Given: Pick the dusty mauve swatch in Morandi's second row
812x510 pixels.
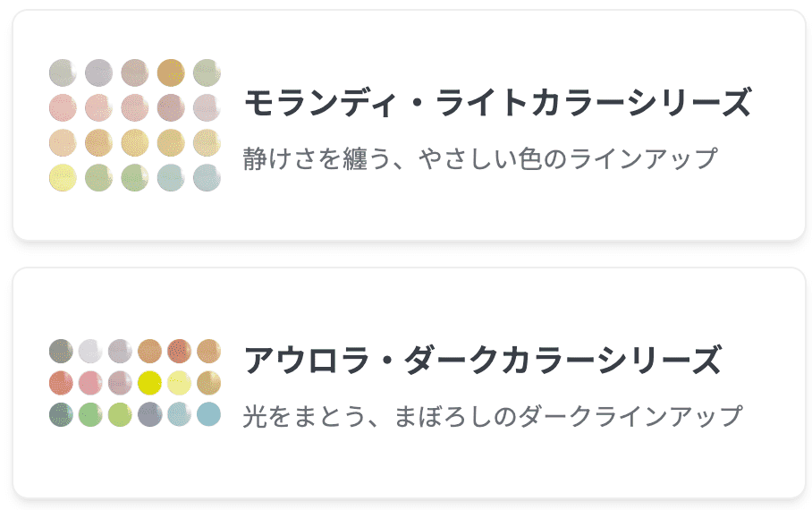Looking at the screenshot, I should (x=170, y=107).
